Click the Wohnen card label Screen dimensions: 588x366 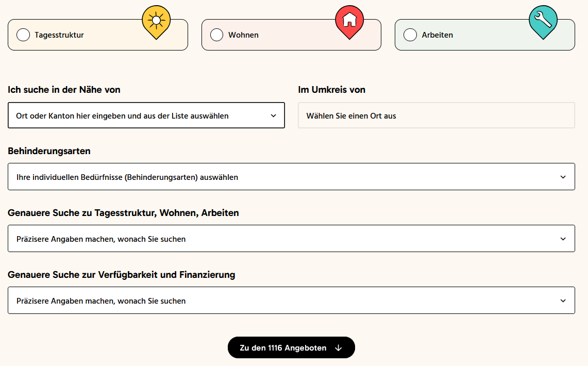[243, 35]
